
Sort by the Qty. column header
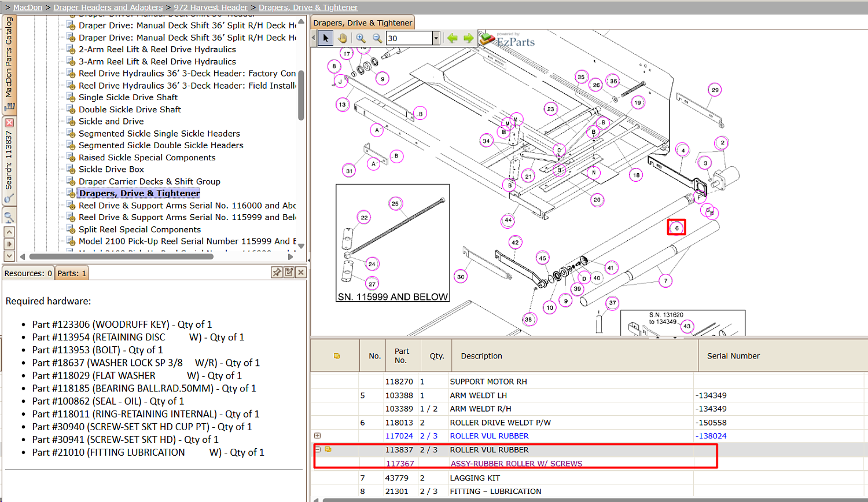pyautogui.click(x=437, y=356)
